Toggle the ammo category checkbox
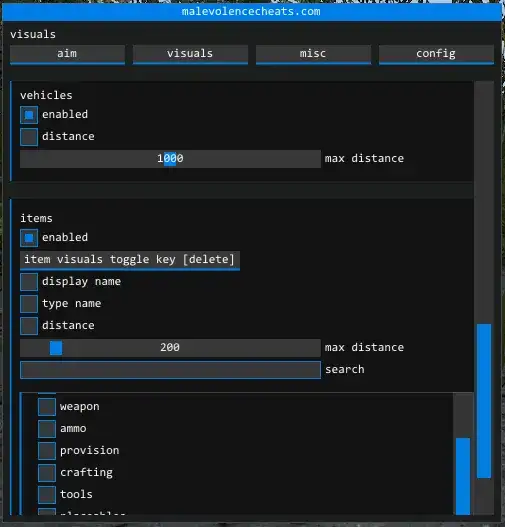 pyautogui.click(x=47, y=429)
